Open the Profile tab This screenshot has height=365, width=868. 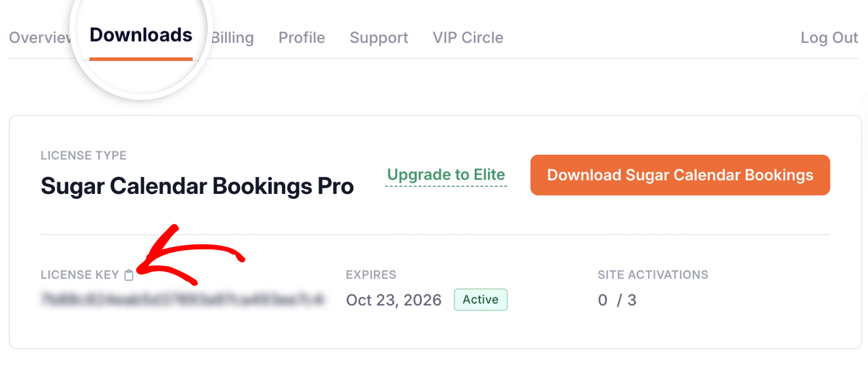[x=302, y=38]
